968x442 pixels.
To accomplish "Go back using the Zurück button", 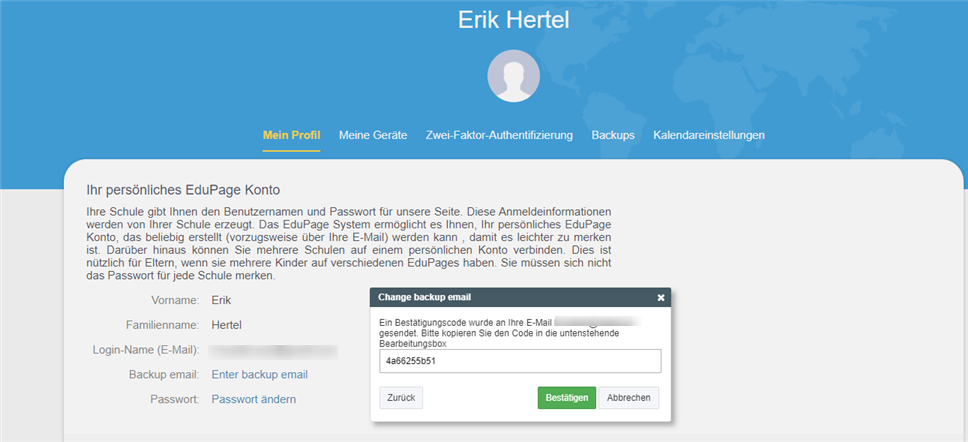I will click(x=401, y=398).
